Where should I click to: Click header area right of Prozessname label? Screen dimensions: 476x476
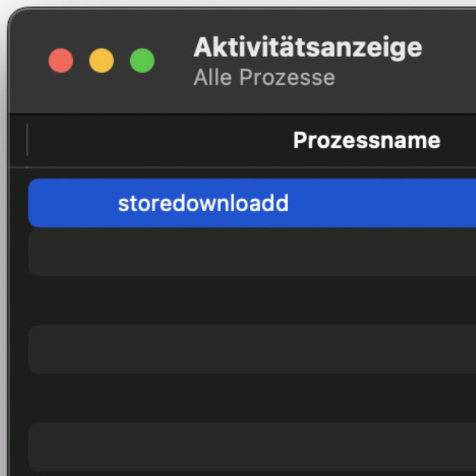click(x=460, y=141)
